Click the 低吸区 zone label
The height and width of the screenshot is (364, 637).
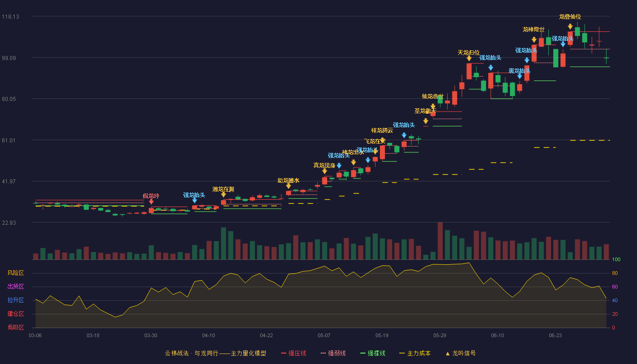click(x=15, y=327)
